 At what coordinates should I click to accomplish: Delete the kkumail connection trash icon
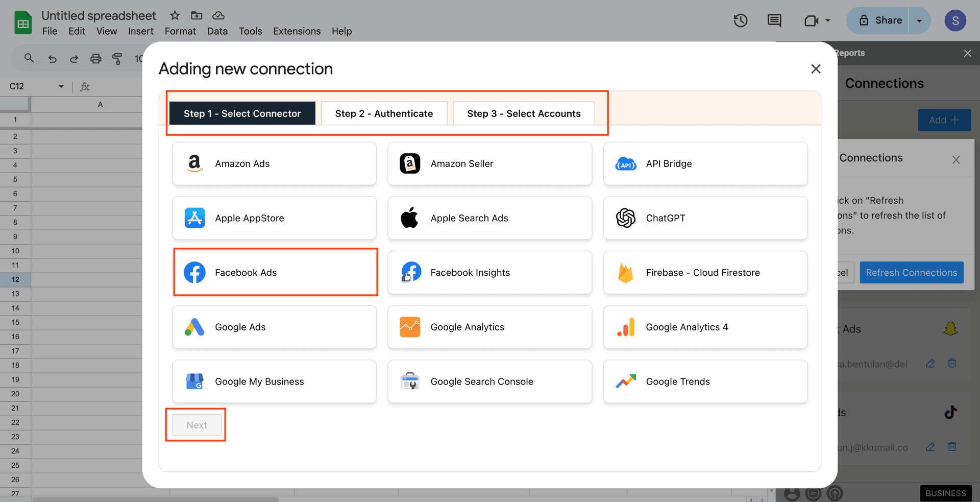pyautogui.click(x=952, y=447)
